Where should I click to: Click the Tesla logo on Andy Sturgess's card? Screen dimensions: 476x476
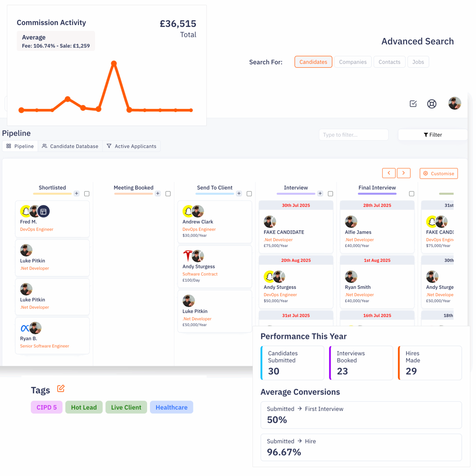point(188,256)
